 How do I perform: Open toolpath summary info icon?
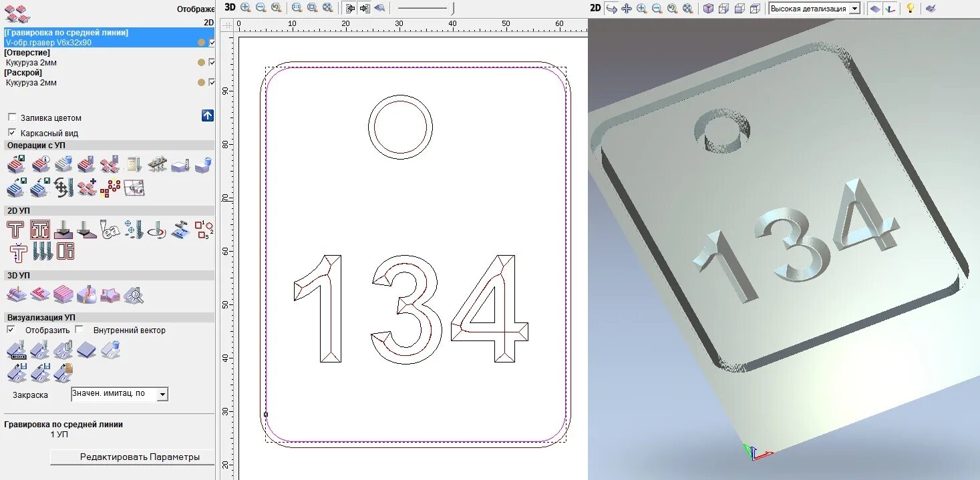click(x=40, y=164)
